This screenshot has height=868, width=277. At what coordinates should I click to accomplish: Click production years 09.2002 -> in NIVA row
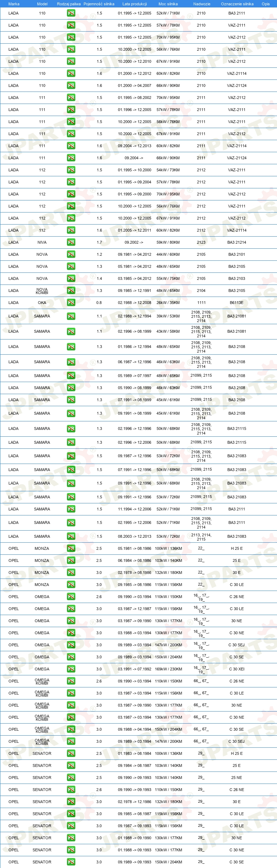pos(134,242)
